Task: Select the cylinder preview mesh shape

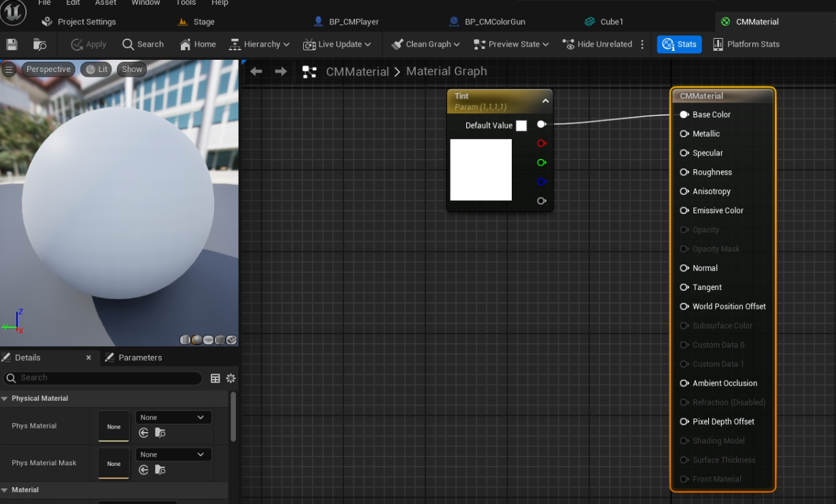Action: click(185, 340)
